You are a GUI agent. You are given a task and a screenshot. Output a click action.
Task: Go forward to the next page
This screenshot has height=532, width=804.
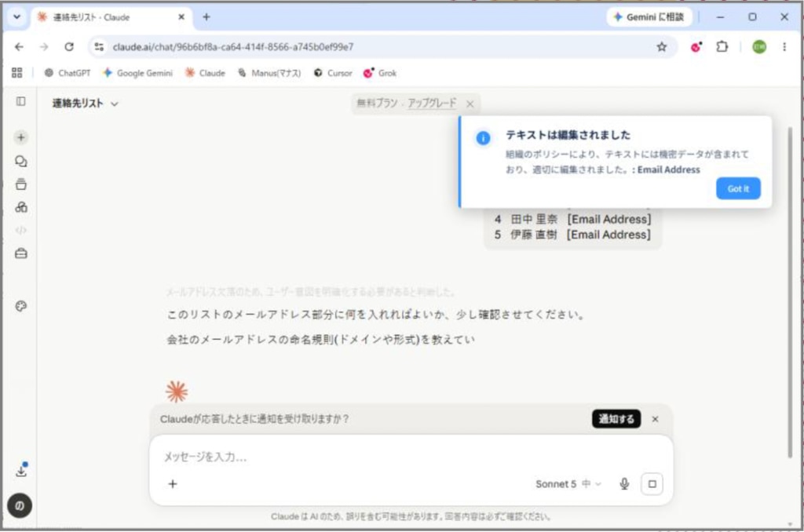44,46
